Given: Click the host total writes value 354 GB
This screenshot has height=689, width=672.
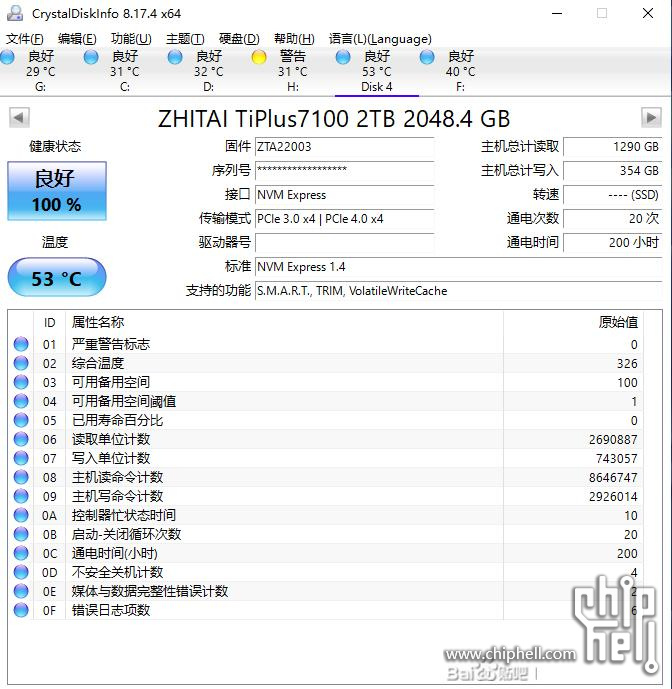Looking at the screenshot, I should tap(613, 170).
